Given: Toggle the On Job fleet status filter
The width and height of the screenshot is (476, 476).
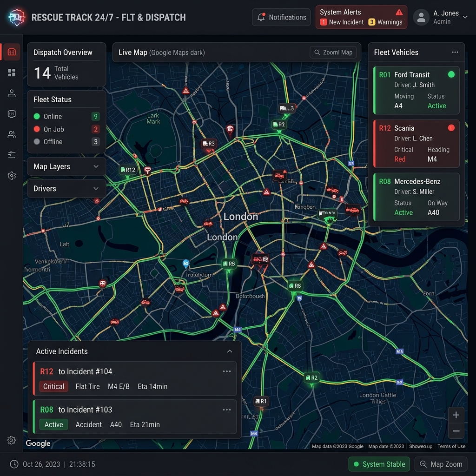Looking at the screenshot, I should 66,129.
